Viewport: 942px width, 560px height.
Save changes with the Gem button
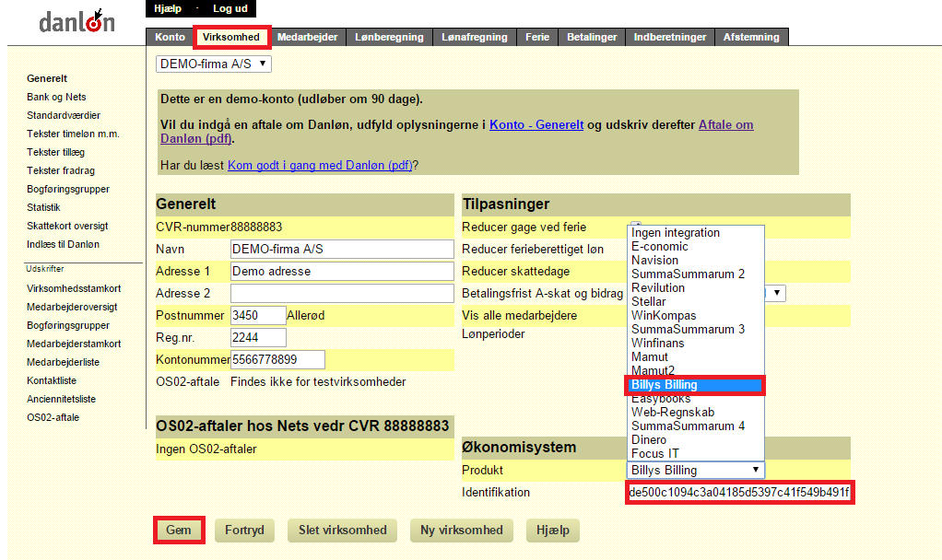pos(179,530)
